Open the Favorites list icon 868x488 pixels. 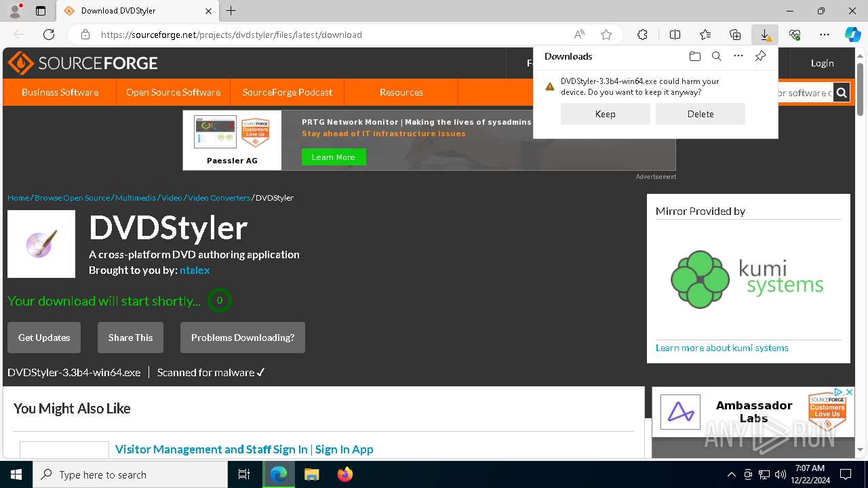[x=705, y=35]
